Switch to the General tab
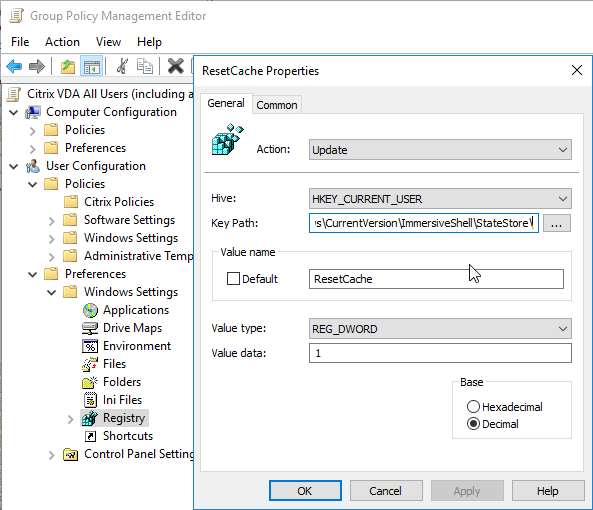 226,103
